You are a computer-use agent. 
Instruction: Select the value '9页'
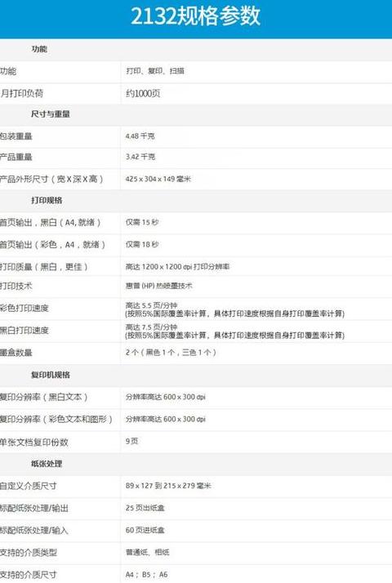(132, 441)
